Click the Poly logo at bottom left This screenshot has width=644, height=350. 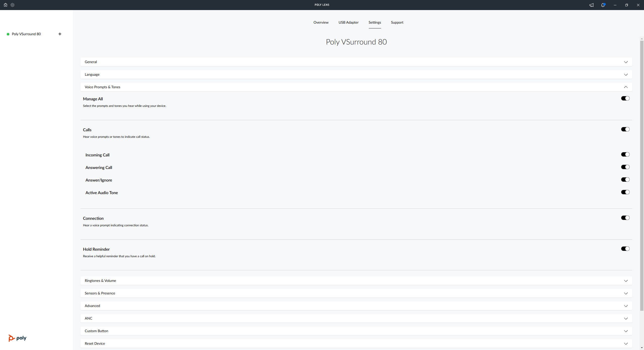tap(17, 338)
